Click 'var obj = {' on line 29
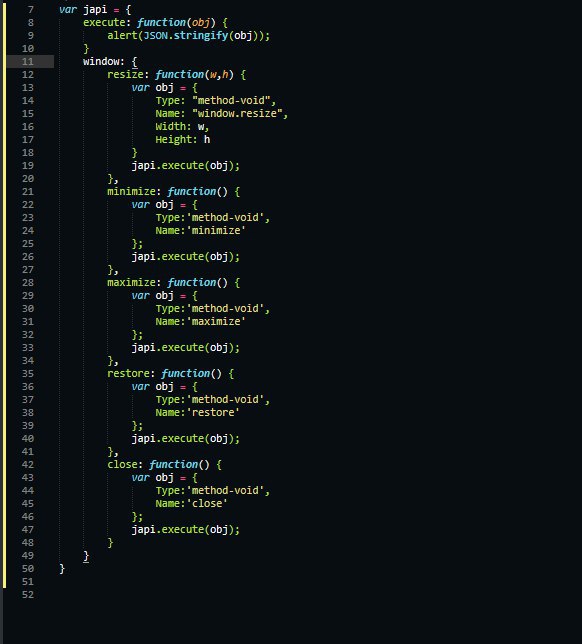The image size is (582, 644). [x=165, y=296]
